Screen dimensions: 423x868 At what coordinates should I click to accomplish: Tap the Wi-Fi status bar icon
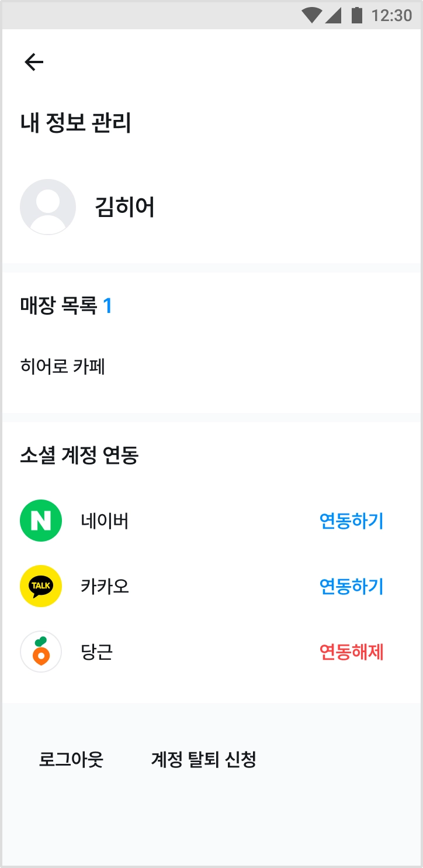tap(311, 16)
